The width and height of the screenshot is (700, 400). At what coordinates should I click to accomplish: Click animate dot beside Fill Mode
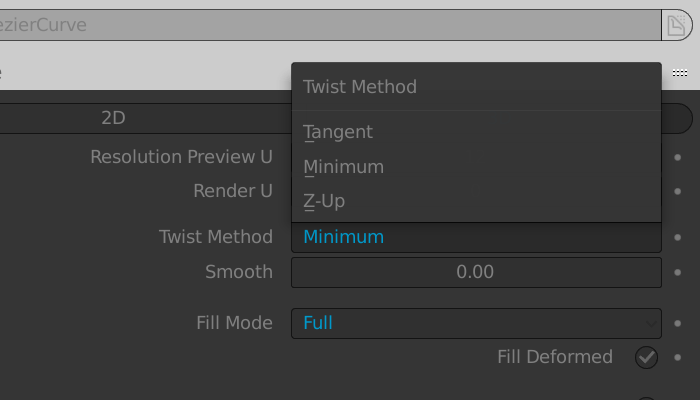(678, 323)
